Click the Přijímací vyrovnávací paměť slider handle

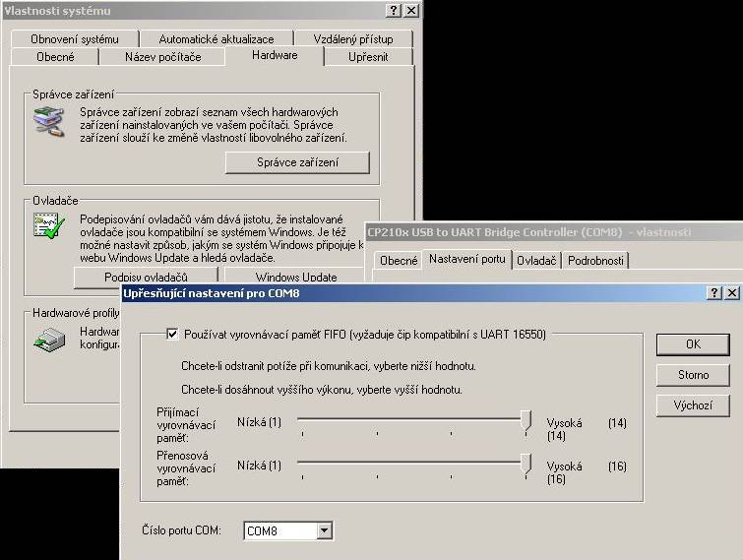(x=526, y=421)
